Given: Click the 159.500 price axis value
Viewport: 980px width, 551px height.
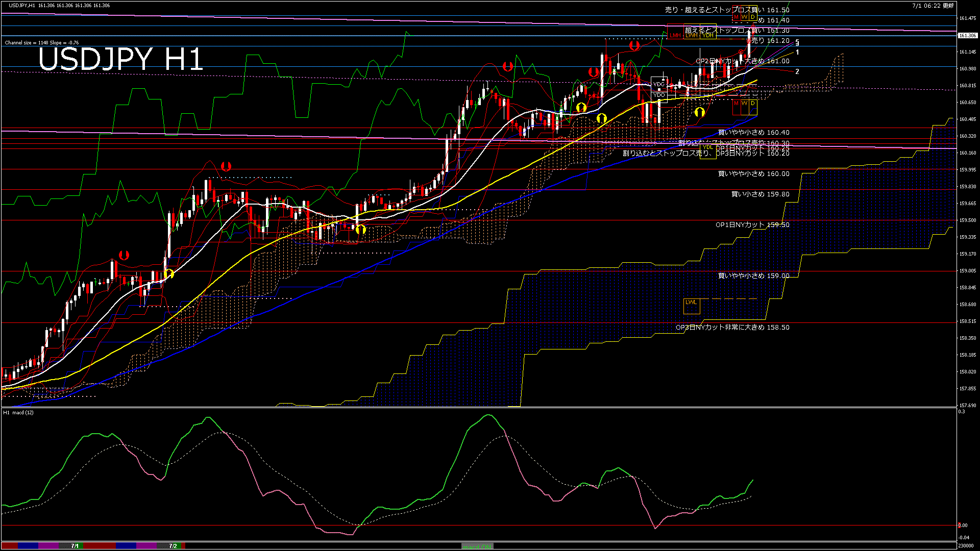Looking at the screenshot, I should tap(968, 220).
